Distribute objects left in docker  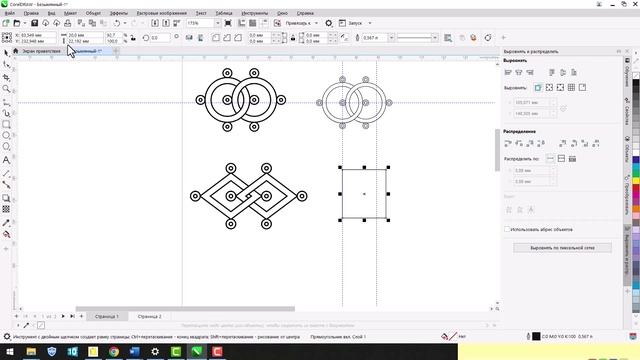[x=508, y=143]
